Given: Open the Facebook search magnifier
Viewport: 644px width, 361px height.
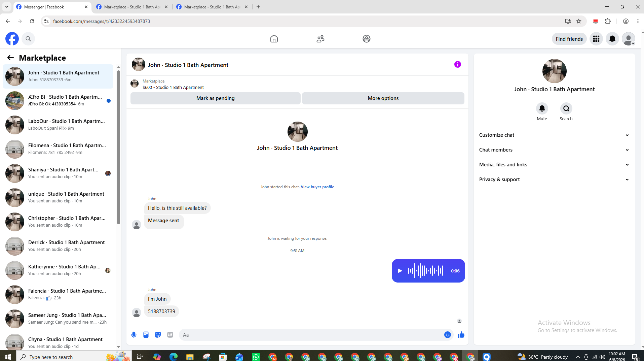Looking at the screenshot, I should click(28, 39).
